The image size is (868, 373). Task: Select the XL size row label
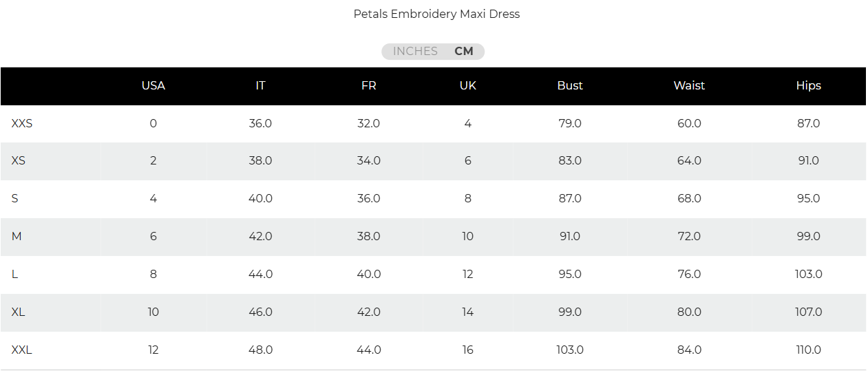tap(19, 312)
